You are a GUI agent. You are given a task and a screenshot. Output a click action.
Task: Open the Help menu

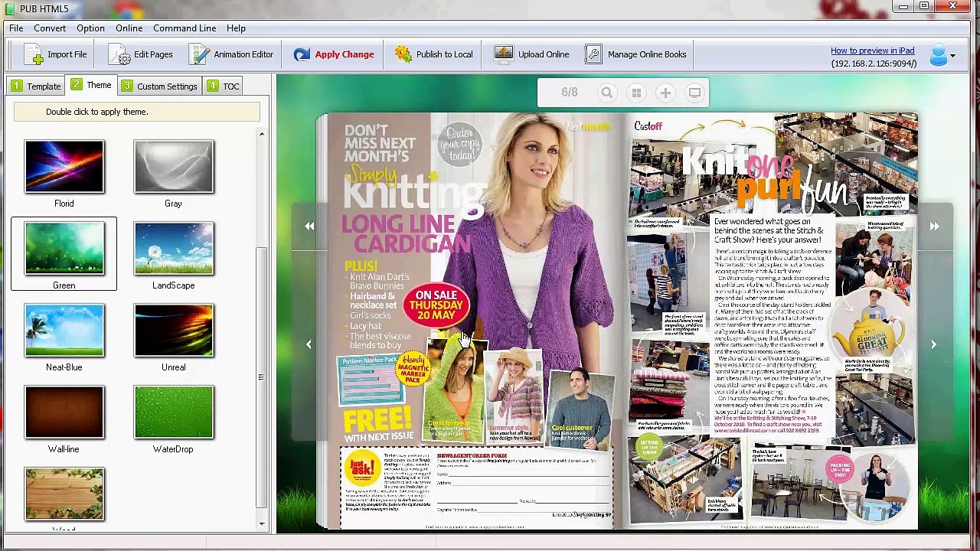point(236,28)
